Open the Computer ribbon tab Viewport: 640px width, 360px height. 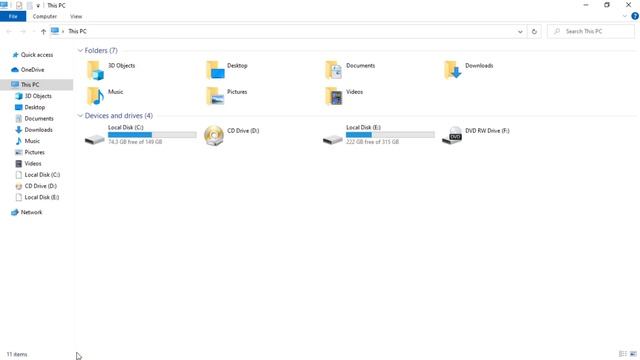tap(45, 16)
